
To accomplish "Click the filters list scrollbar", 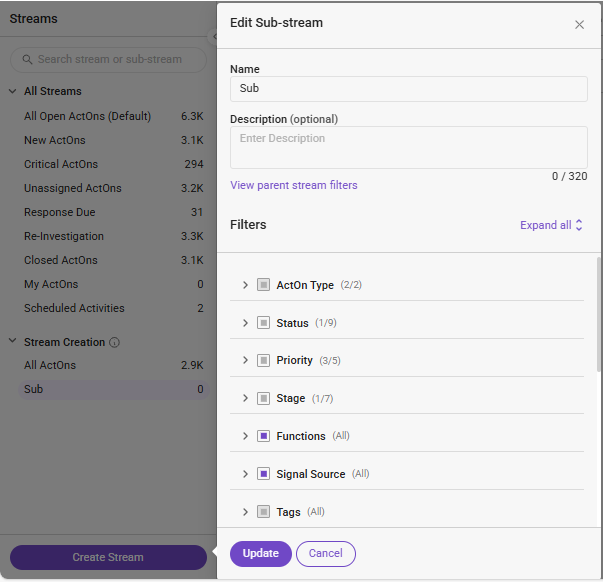I will click(x=598, y=314).
